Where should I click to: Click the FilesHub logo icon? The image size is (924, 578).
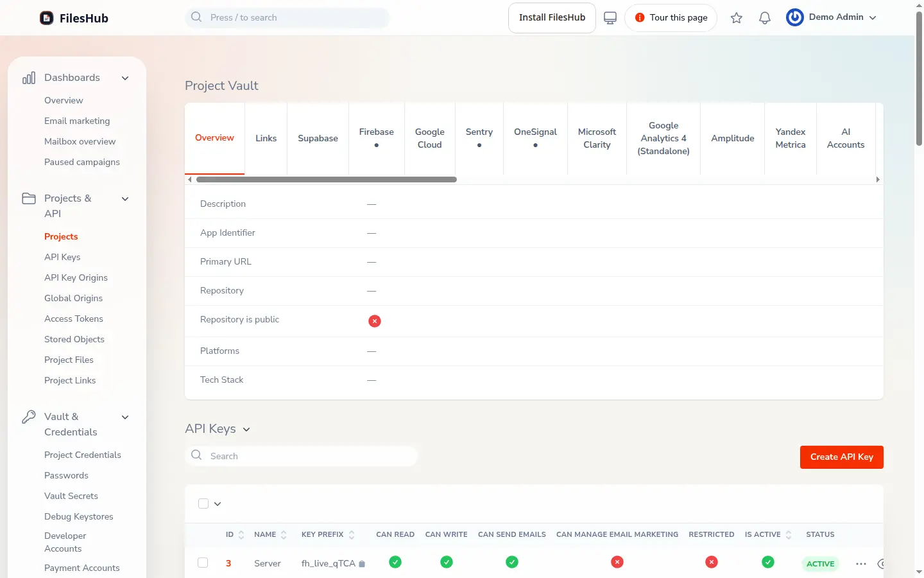[x=47, y=18]
